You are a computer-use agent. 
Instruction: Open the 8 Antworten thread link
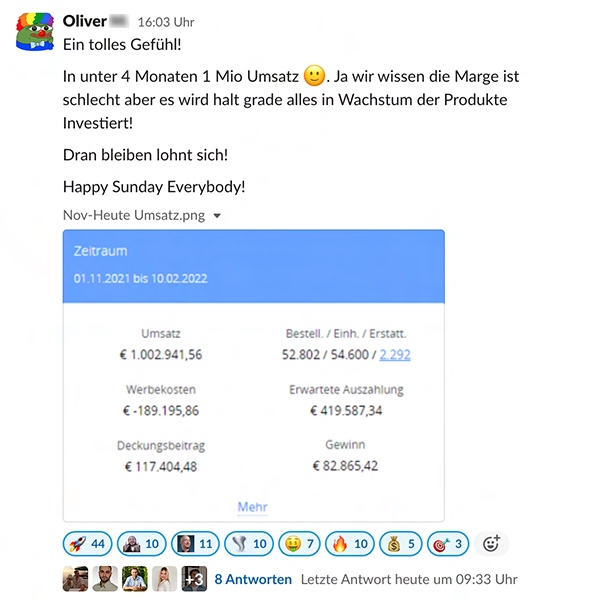(253, 579)
